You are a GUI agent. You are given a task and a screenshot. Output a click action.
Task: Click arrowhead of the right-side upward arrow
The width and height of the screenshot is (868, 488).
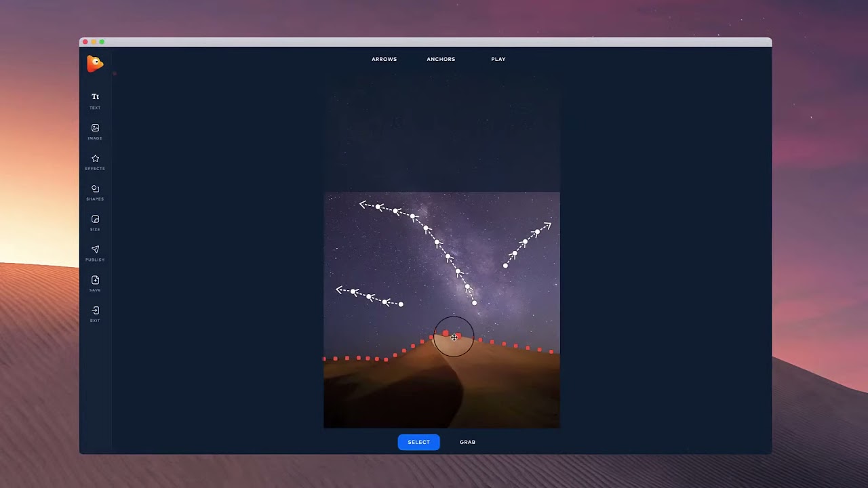coord(548,225)
